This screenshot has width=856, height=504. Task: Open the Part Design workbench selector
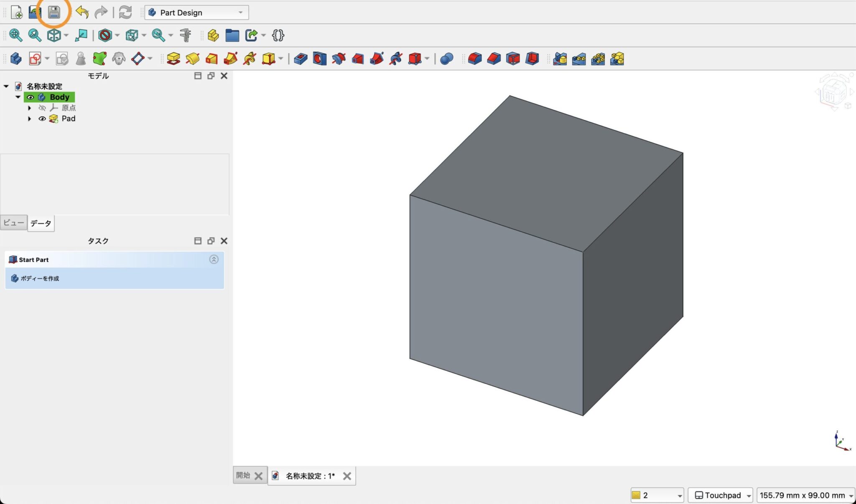coord(196,13)
